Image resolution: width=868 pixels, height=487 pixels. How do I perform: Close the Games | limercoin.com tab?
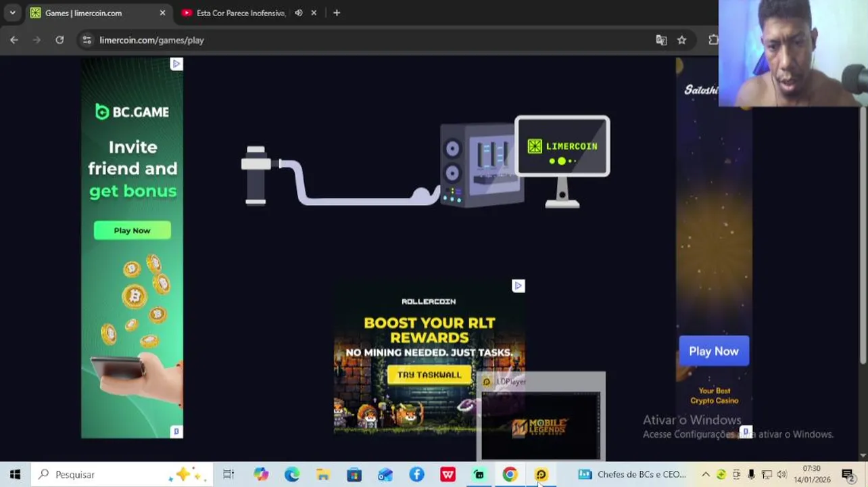(162, 13)
